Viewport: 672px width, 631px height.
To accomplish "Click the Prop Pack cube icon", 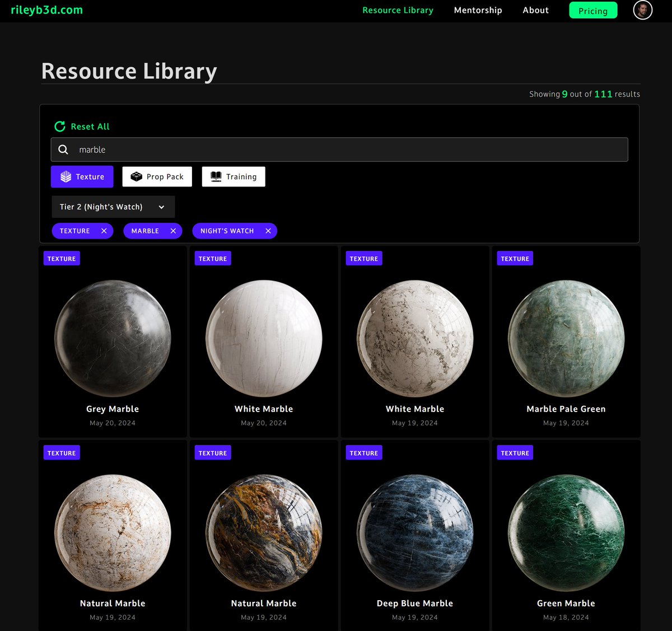I will point(136,176).
